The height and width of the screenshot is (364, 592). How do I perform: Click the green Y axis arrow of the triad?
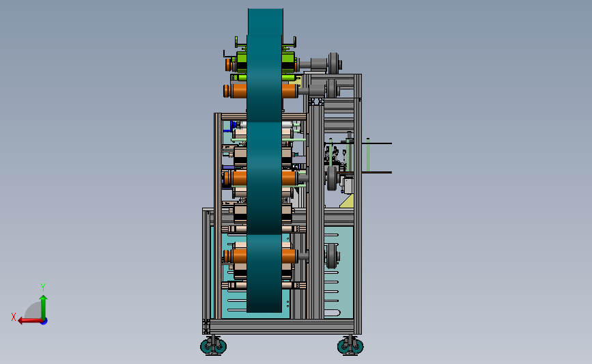pos(44,307)
